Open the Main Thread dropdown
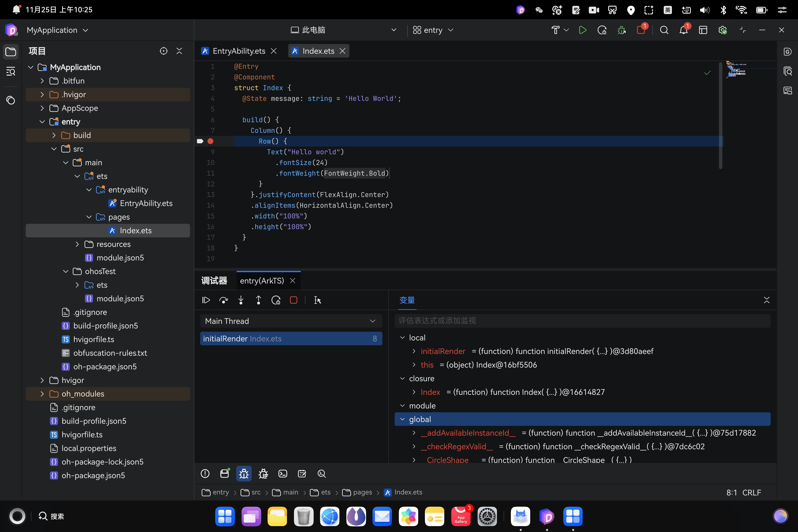The height and width of the screenshot is (532, 798). (291, 321)
